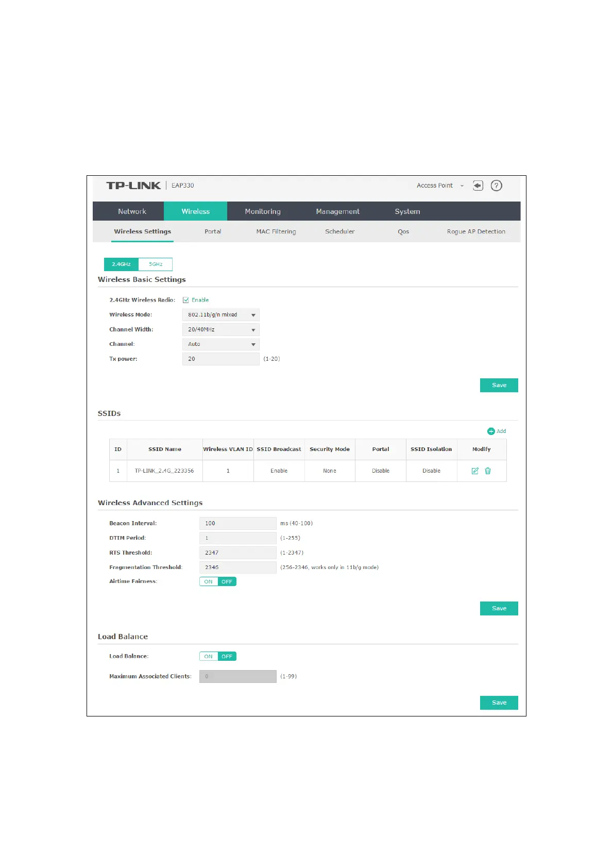The height and width of the screenshot is (868, 613).
Task: Turn Load Balance ON
Action: point(209,656)
